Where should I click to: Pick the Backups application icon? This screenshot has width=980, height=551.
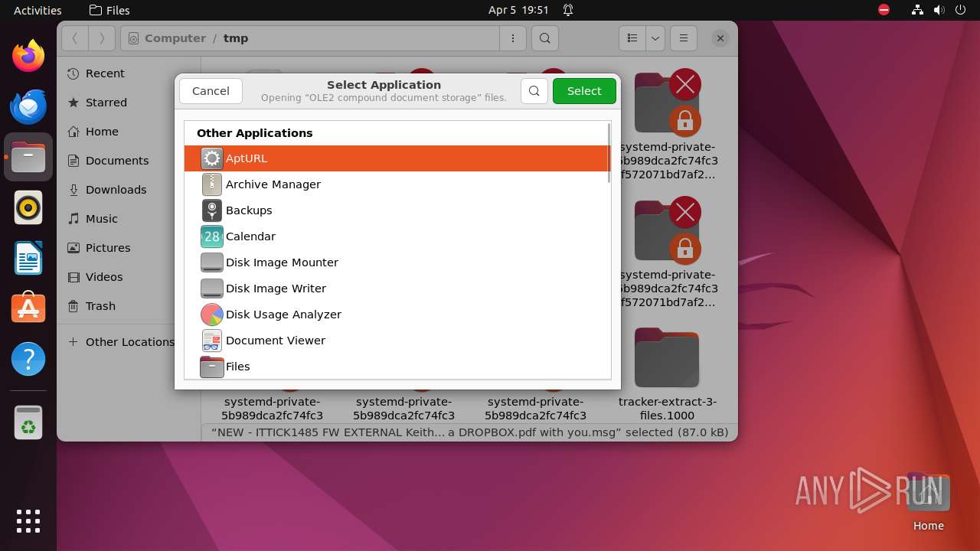(x=212, y=210)
